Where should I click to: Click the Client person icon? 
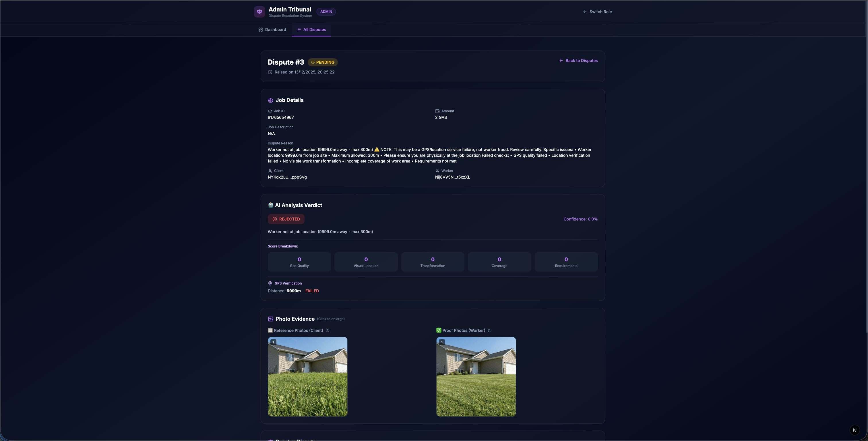(x=270, y=171)
